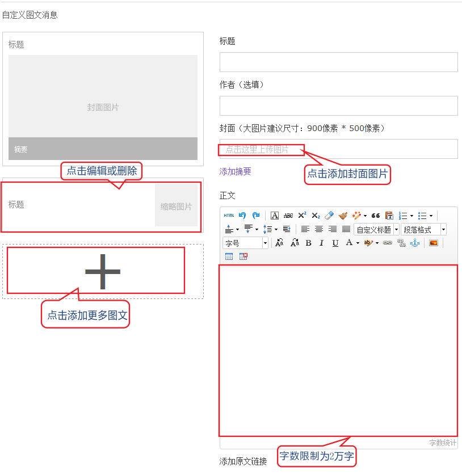Insert an anchor with the anchor icon
The image size is (462, 476).
(x=415, y=243)
